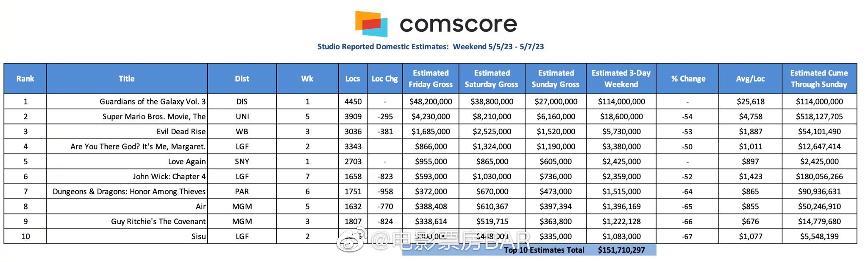Click the Estimated Cume Through Sunday header

[x=819, y=79]
